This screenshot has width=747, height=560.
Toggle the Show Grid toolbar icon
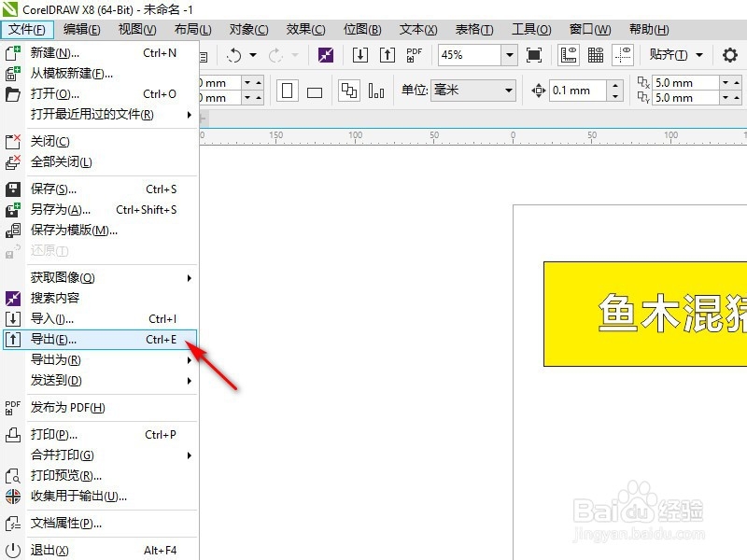point(596,55)
